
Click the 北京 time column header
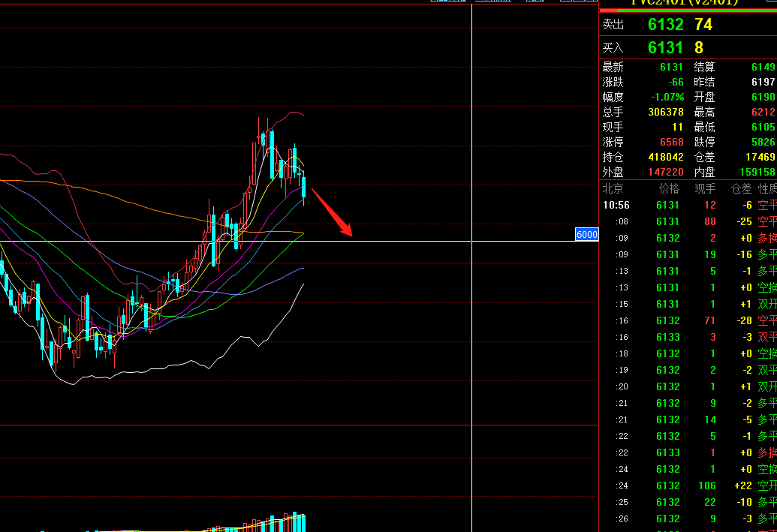(613, 188)
